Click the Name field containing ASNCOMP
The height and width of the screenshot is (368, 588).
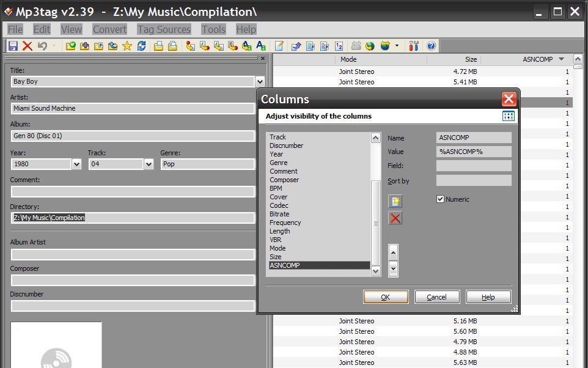tap(474, 138)
